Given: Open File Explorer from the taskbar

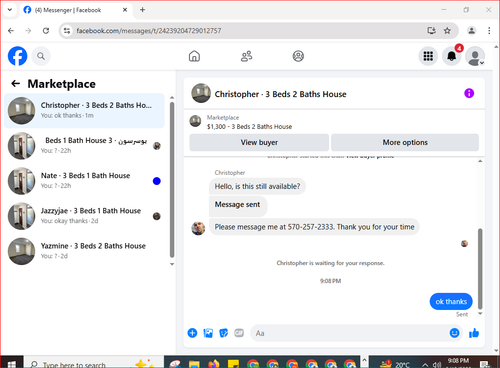Looking at the screenshot, I should pyautogui.click(x=194, y=363).
